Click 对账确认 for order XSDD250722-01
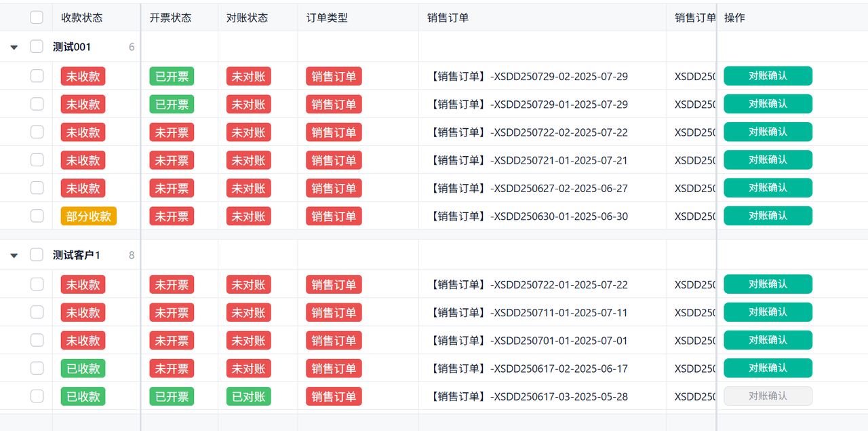 [x=768, y=284]
